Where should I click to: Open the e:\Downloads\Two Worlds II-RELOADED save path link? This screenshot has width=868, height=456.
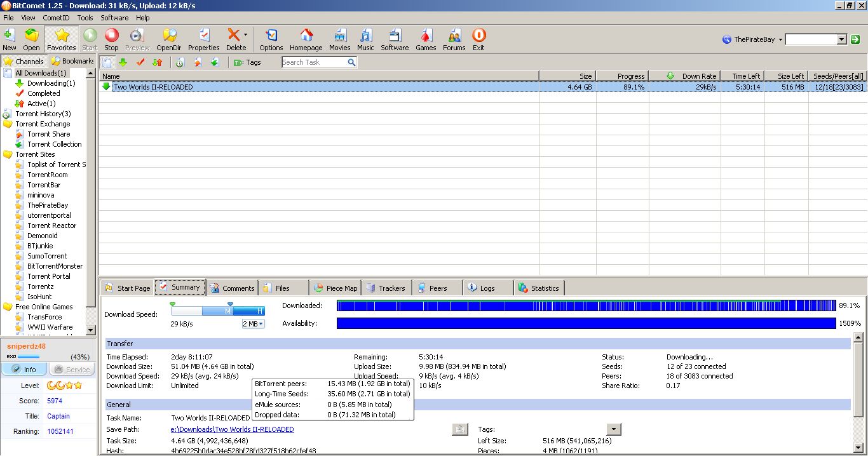233,429
